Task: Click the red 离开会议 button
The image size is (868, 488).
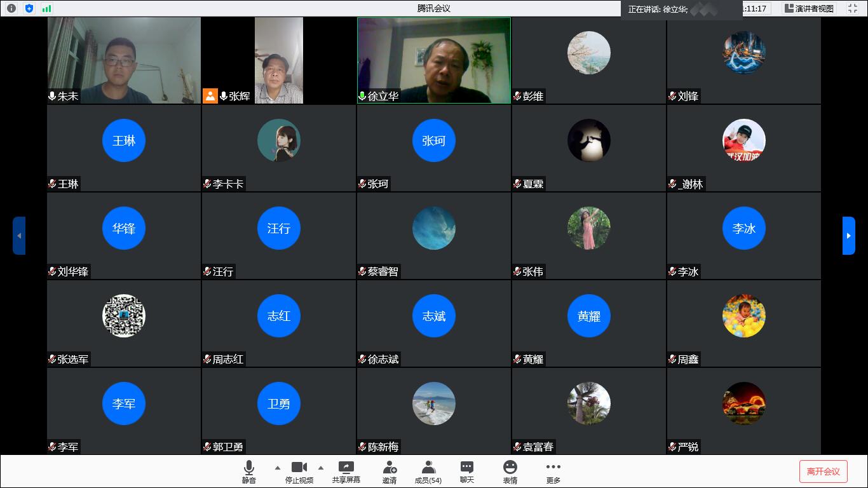Action: click(824, 471)
